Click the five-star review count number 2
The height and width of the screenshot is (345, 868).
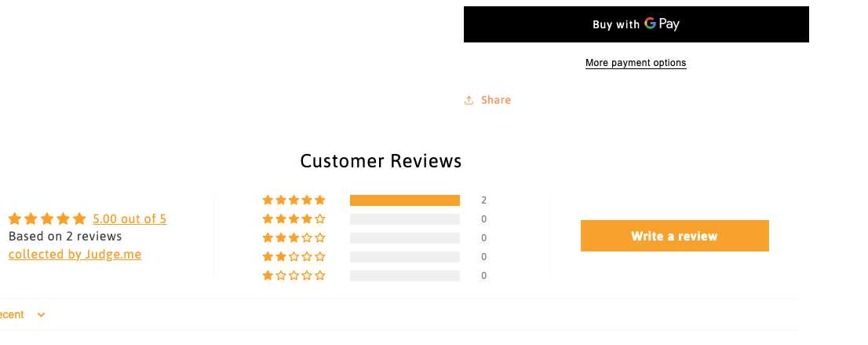(x=483, y=200)
